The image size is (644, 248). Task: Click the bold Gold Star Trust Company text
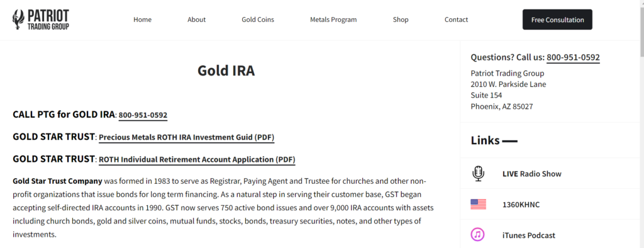tap(57, 181)
